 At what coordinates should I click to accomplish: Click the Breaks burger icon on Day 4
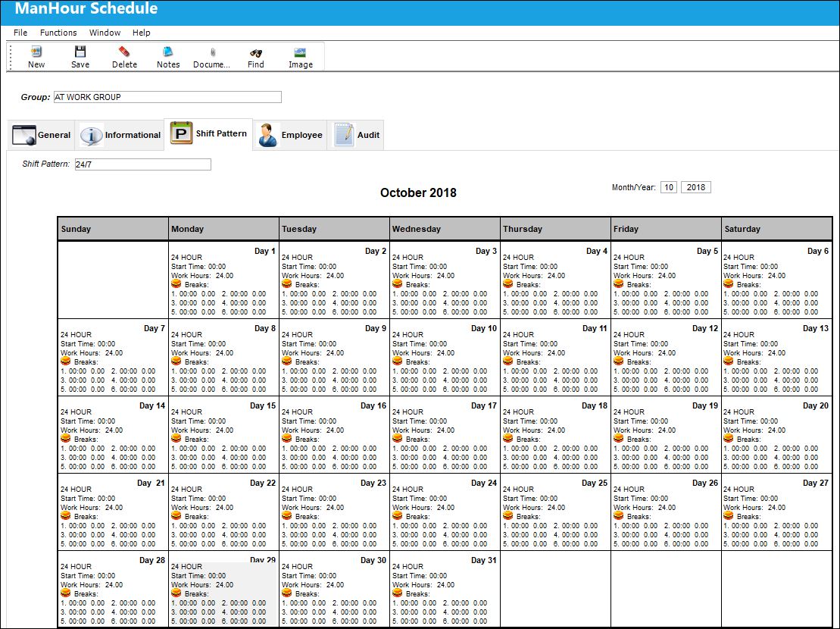point(507,284)
